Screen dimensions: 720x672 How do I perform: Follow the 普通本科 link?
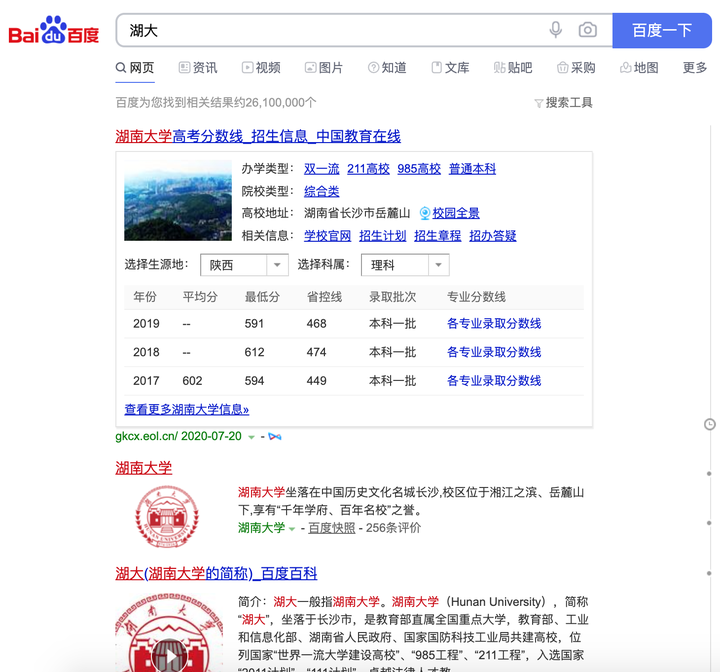click(472, 169)
